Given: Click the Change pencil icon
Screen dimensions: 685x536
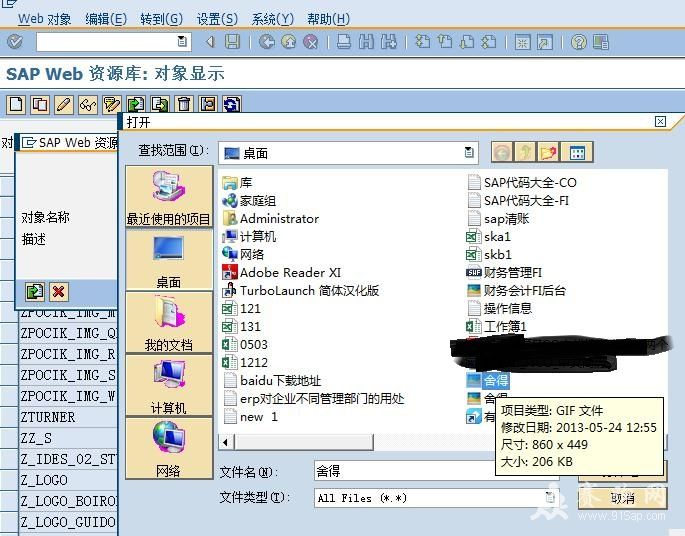Looking at the screenshot, I should point(64,104).
